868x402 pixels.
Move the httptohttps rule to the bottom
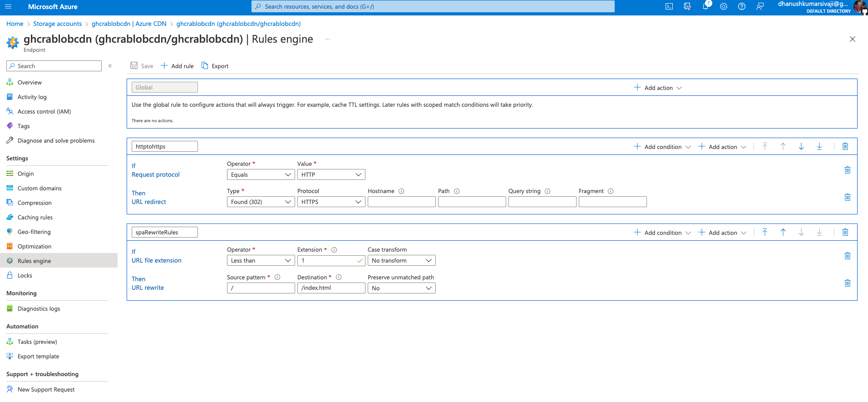pos(819,146)
